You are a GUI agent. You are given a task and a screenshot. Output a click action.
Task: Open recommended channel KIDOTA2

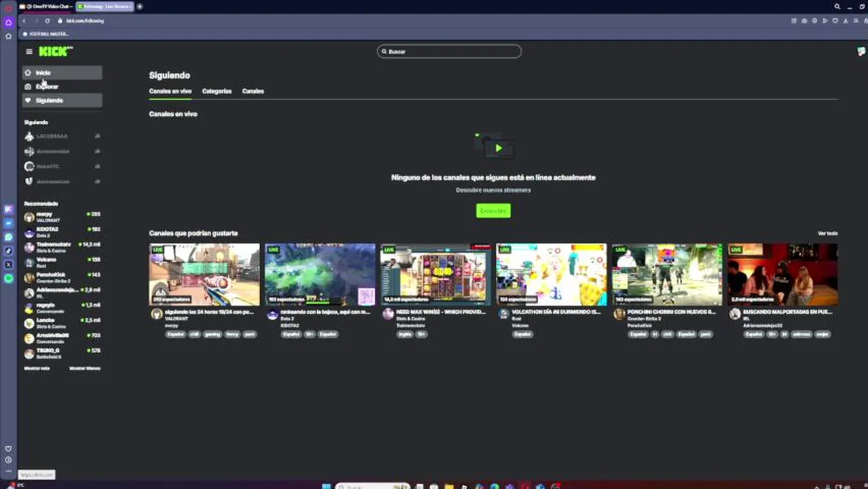point(62,232)
